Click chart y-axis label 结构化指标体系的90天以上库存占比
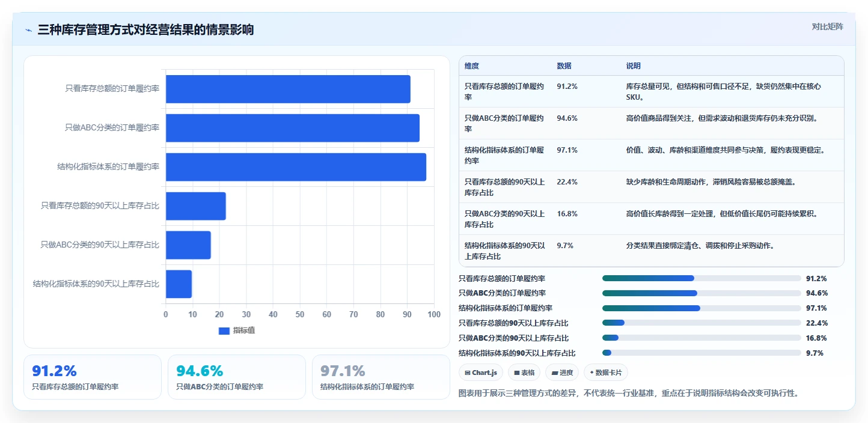868x423 pixels. 96,284
